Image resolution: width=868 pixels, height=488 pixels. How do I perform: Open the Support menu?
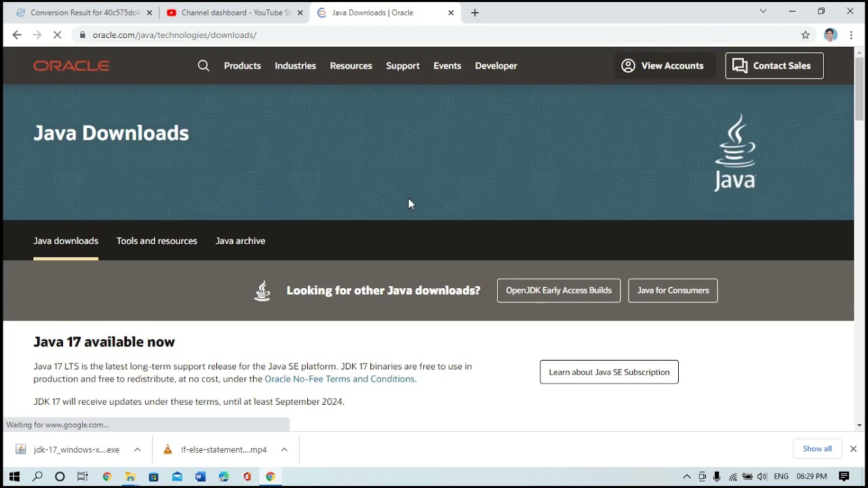403,66
